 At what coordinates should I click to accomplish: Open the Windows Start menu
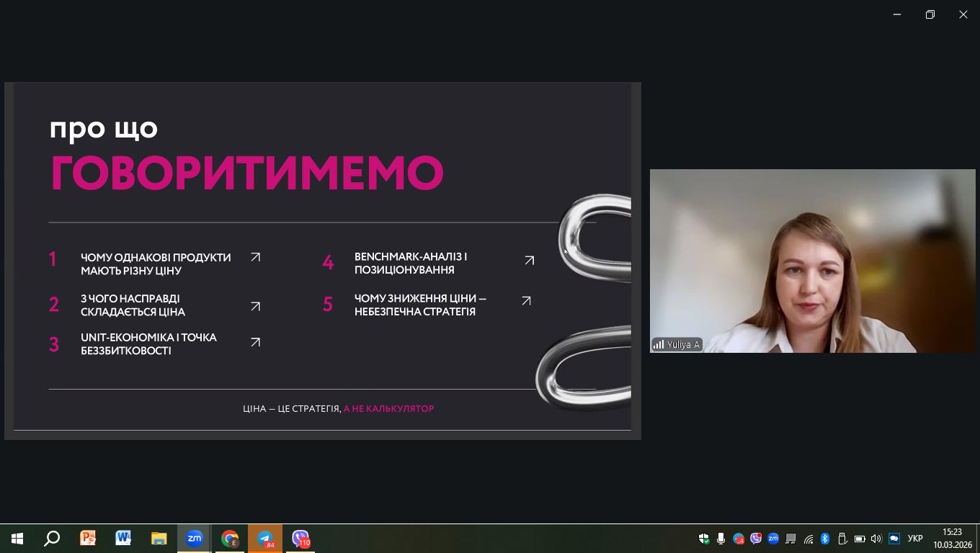pyautogui.click(x=17, y=539)
